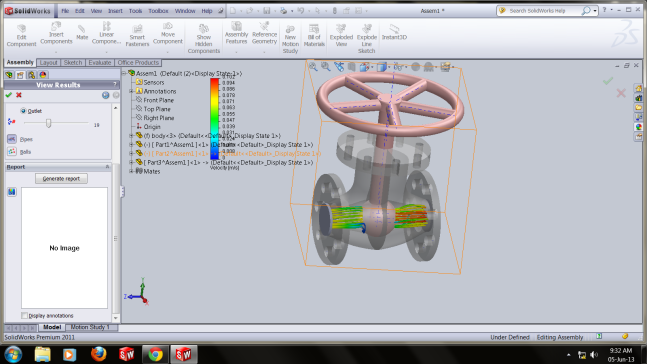Open the FeatureManager design tree tab
The width and height of the screenshot is (647, 364).
point(9,75)
